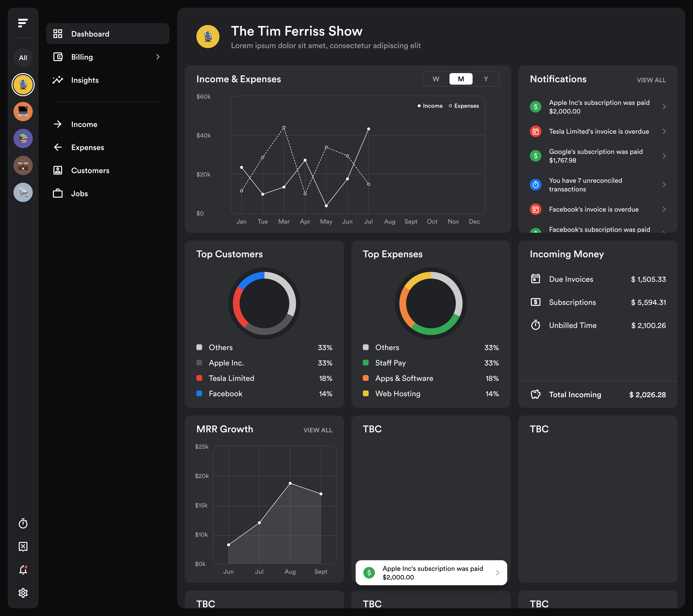693x616 pixels.
Task: Click Others swatch in Top Customers legend
Action: coord(199,347)
